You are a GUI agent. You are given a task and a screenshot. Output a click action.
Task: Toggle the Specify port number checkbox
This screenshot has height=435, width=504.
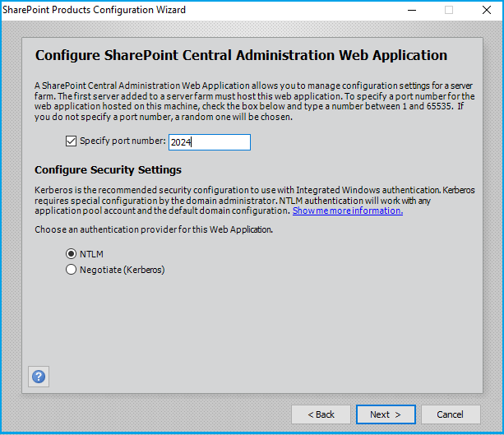(x=71, y=141)
